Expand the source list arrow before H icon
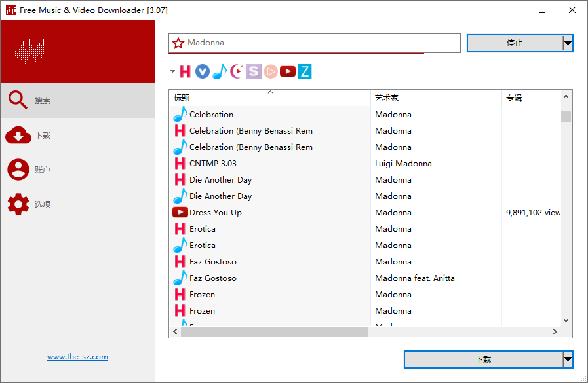The height and width of the screenshot is (383, 588). click(172, 71)
